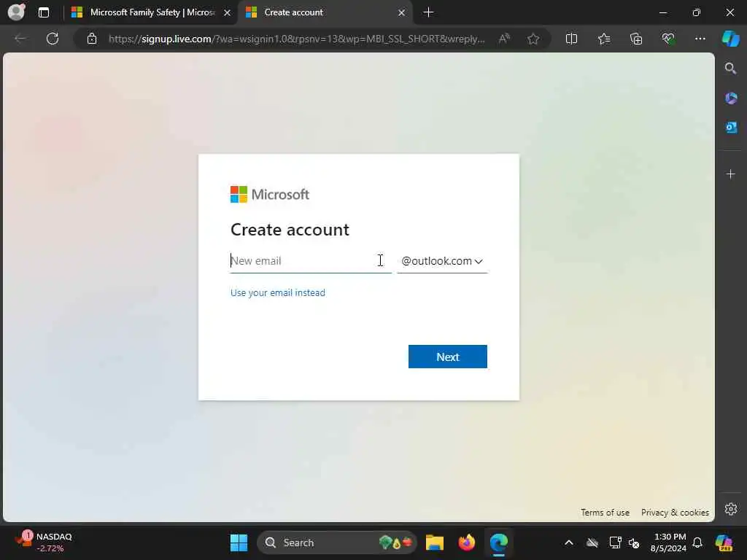Add a new sidebar app
Screen dimensions: 747x560
pyautogui.click(x=731, y=174)
